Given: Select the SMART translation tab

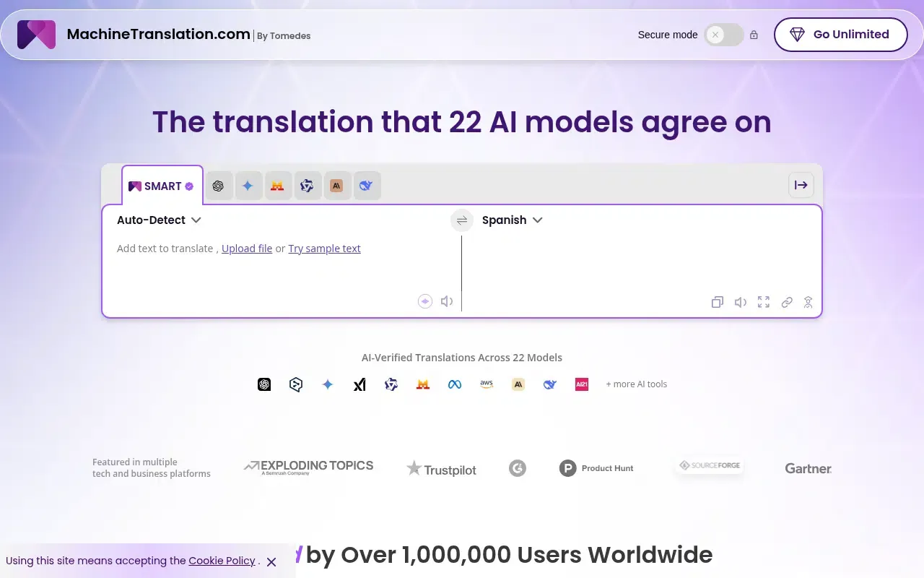Looking at the screenshot, I should (162, 186).
